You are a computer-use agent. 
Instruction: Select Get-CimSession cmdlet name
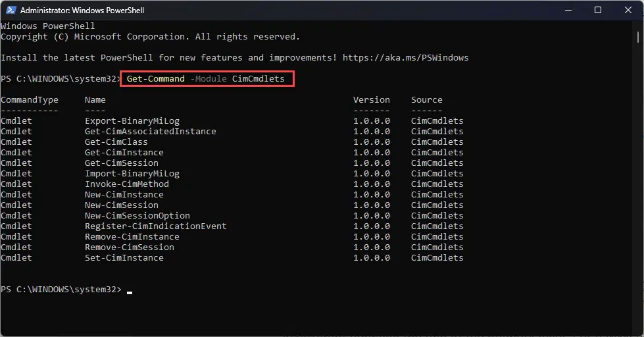[122, 163]
